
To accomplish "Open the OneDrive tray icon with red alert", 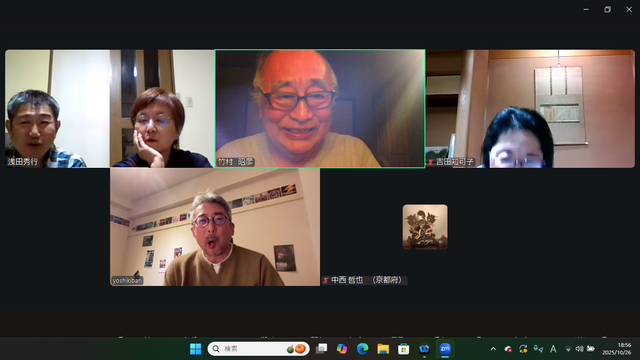I will (x=508, y=349).
